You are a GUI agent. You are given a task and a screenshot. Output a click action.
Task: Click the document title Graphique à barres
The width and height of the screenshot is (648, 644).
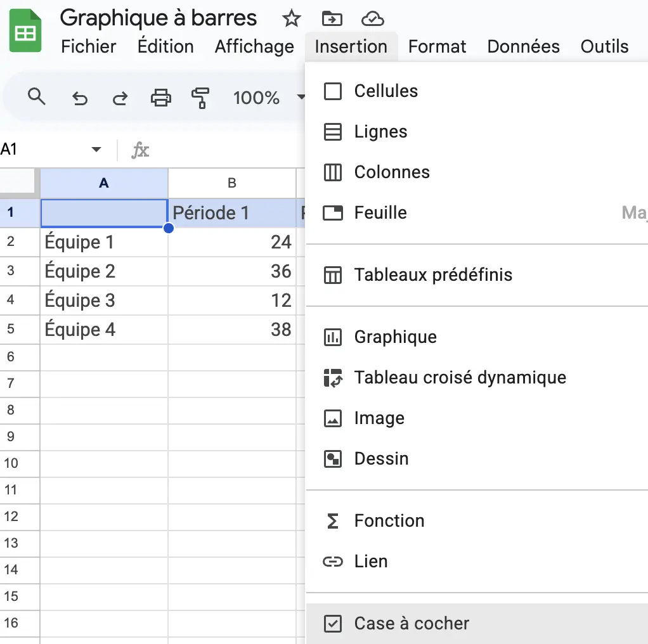pos(159,18)
